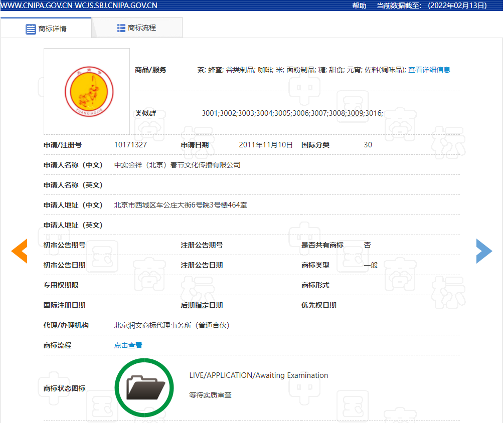The width and height of the screenshot is (504, 423).
Task: Click the LIVE/APPLICATION/Awaiting Examination status text
Action: (x=258, y=375)
